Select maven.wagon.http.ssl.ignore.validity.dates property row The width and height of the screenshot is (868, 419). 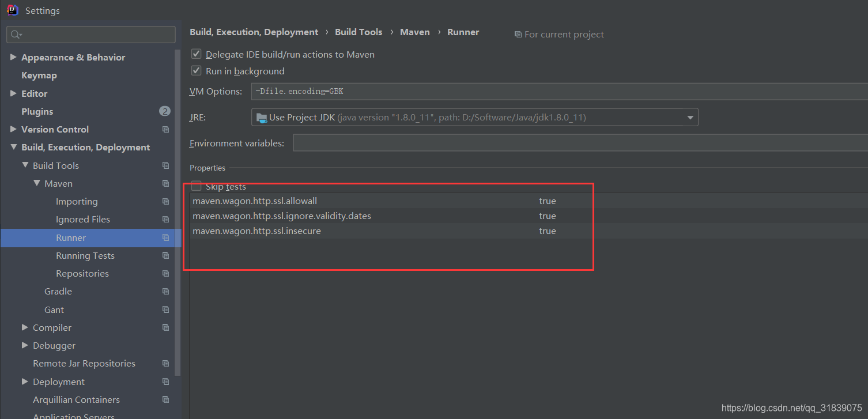tap(529, 216)
